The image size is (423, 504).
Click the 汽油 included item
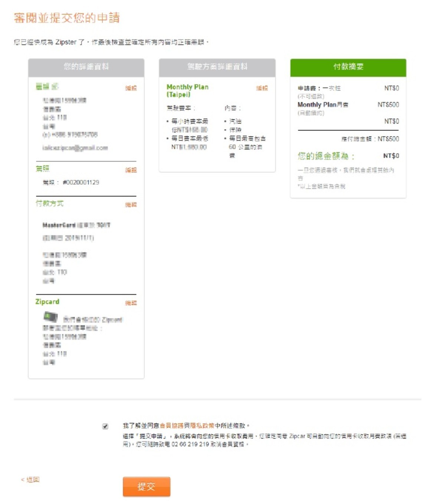tap(235, 121)
